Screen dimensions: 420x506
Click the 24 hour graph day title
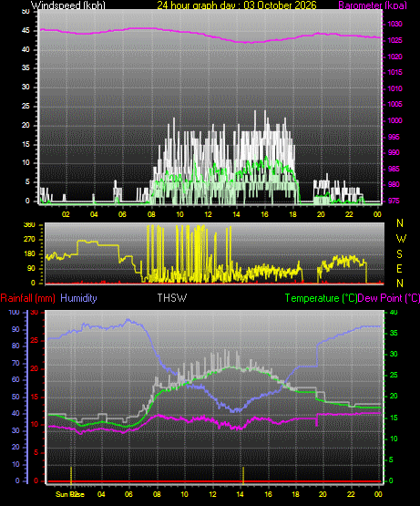click(x=237, y=5)
